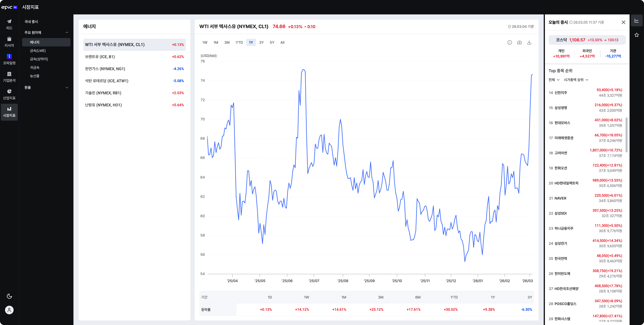Select 금속(LME) in the sidebar menu

point(38,51)
